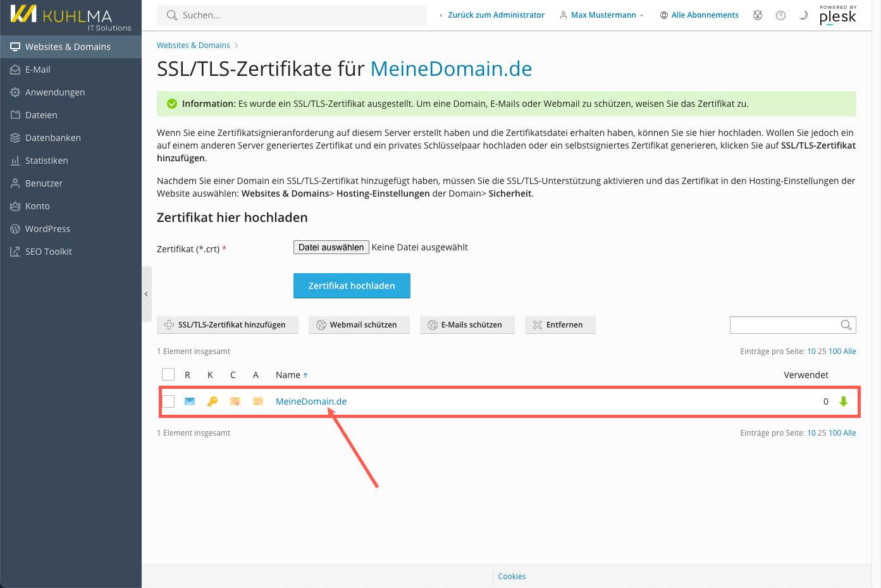Viewport: 881px width, 588px height.
Task: Toggle dark mode with the moon icon
Action: tap(803, 15)
